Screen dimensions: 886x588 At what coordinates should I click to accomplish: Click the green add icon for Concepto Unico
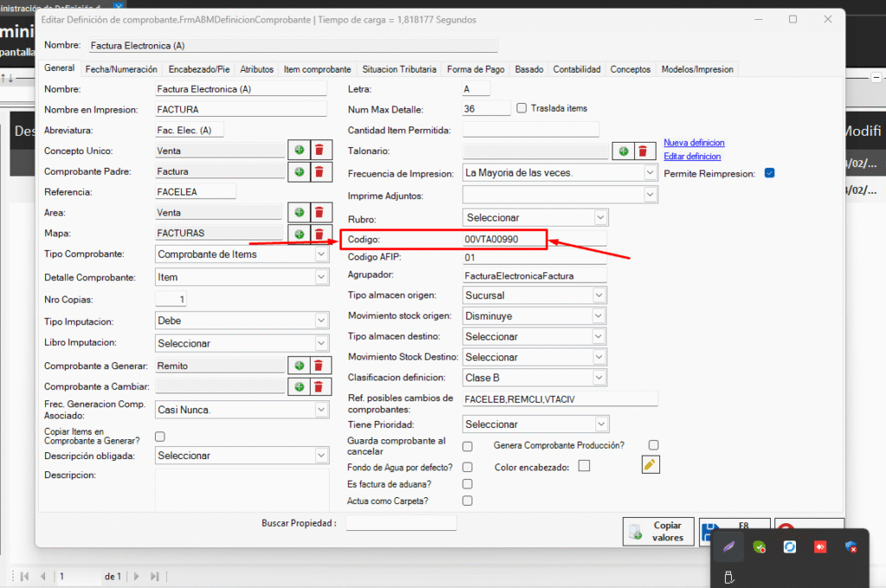point(299,150)
